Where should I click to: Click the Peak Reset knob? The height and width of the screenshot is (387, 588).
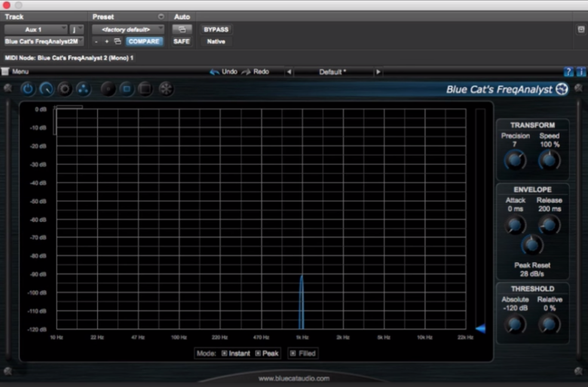tap(532, 245)
